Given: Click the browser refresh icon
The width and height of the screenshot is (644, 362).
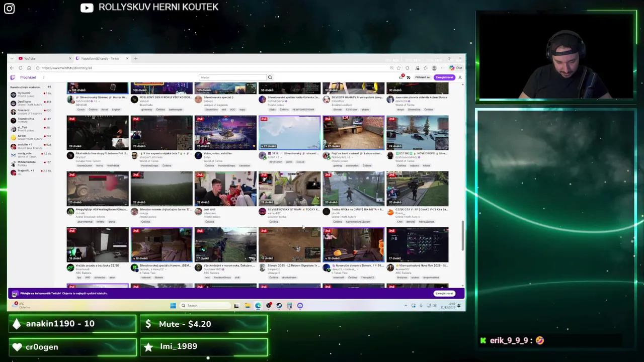Looking at the screenshot, I should tap(21, 68).
